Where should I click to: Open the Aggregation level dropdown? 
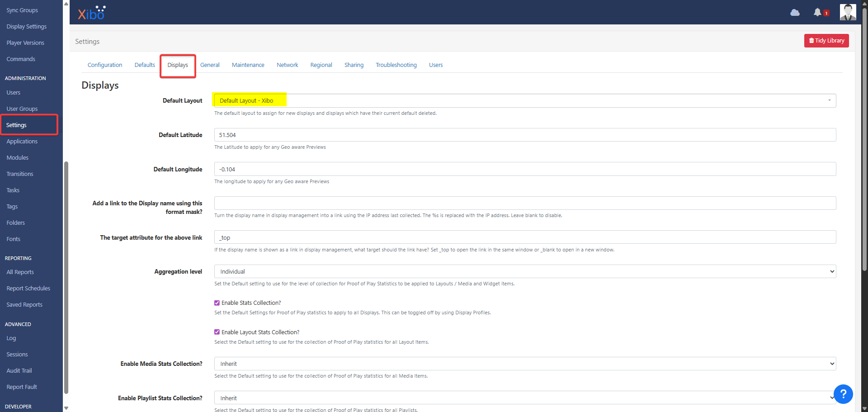525,271
